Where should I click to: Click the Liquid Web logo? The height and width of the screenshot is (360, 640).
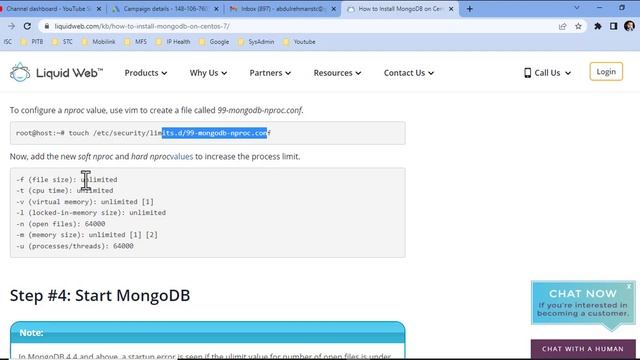tap(56, 73)
